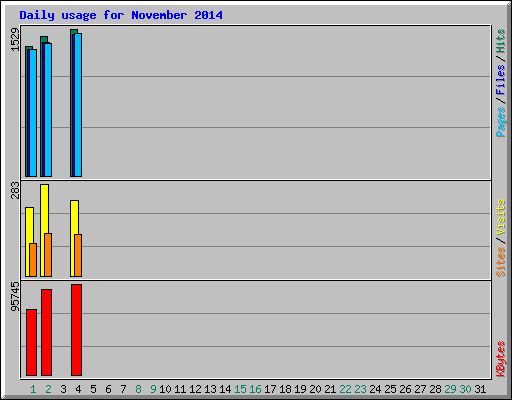Screen dimensions: 512x400
Task: Click the orange Sites bar for day 2
Action: pyautogui.click(x=48, y=255)
